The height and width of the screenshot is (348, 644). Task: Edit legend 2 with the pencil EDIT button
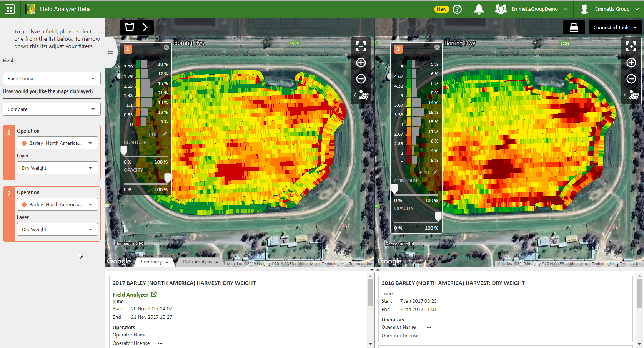click(x=428, y=172)
